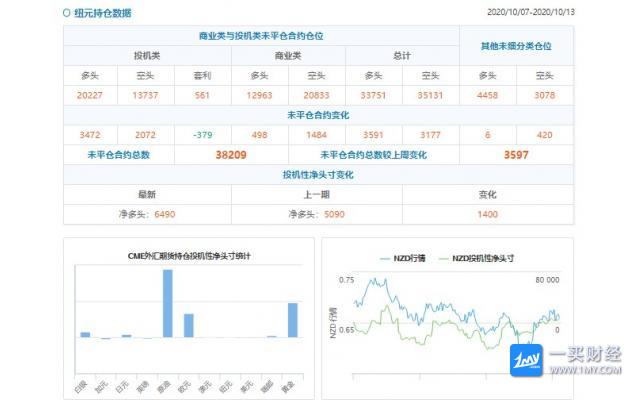This screenshot has width=640, height=400.
Task: Select the previous 净多头 5090 cell
Action: point(316,214)
